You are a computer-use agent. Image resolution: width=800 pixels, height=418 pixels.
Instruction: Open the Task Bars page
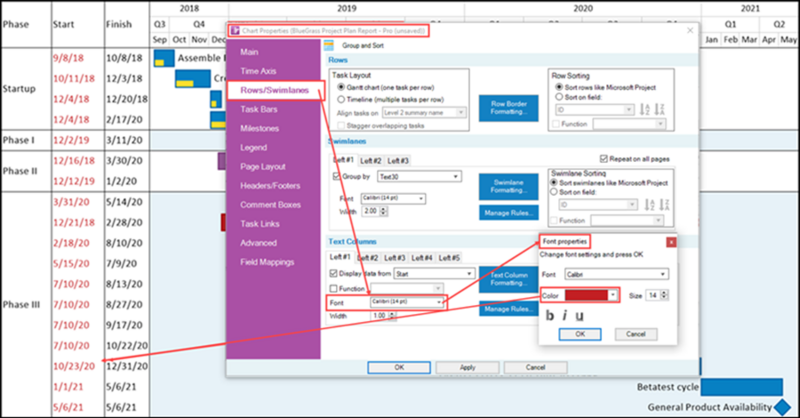click(259, 109)
